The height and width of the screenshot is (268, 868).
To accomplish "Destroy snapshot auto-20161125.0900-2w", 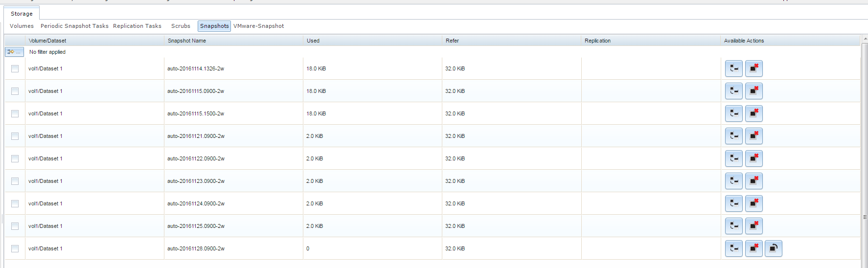I will click(754, 226).
